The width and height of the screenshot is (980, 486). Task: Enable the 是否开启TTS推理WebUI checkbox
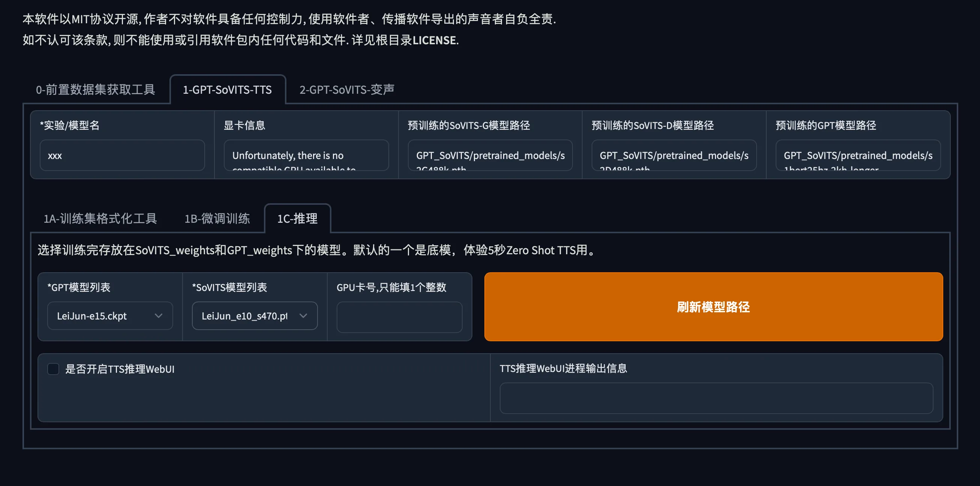pos(53,369)
